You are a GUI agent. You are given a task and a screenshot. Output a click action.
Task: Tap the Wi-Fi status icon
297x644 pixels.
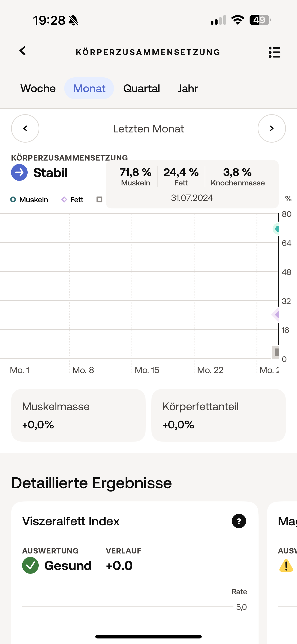pyautogui.click(x=238, y=20)
